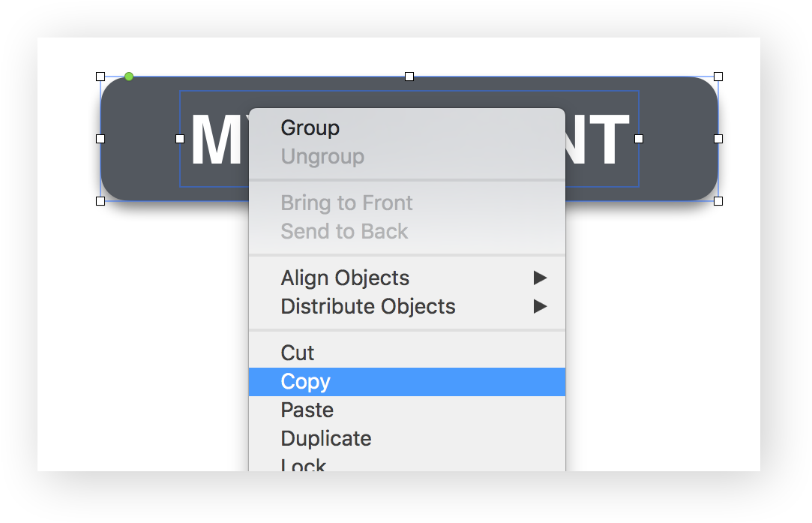Click the top-right selection handle of the shape
The width and height of the screenshot is (812, 523).
[x=718, y=77]
